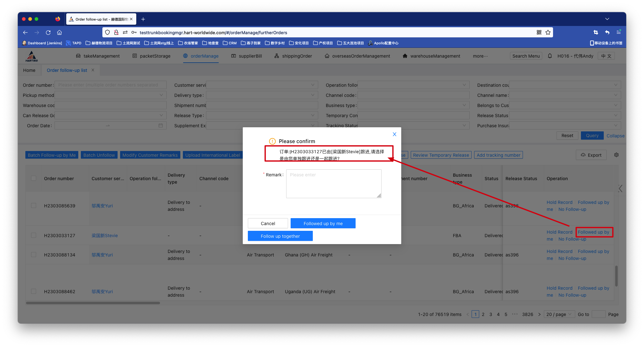Screen dimensions: 644x347
Task: Click the Remark text area
Action: point(333,184)
